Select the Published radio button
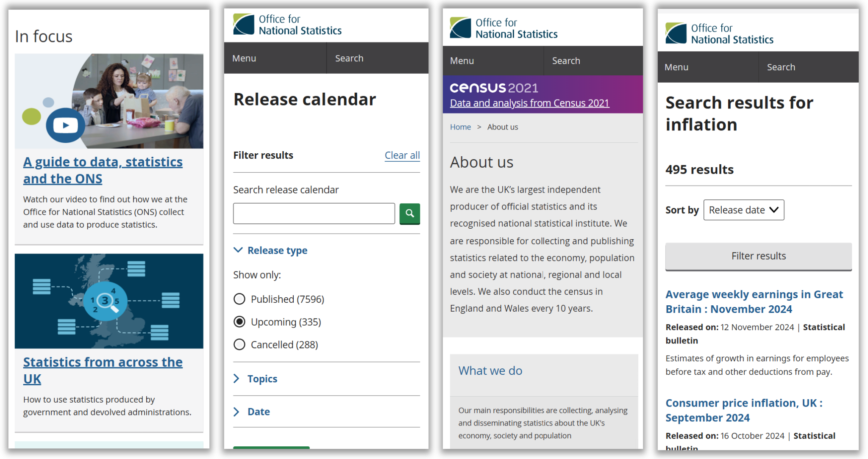The height and width of the screenshot is (459, 868). (x=239, y=299)
